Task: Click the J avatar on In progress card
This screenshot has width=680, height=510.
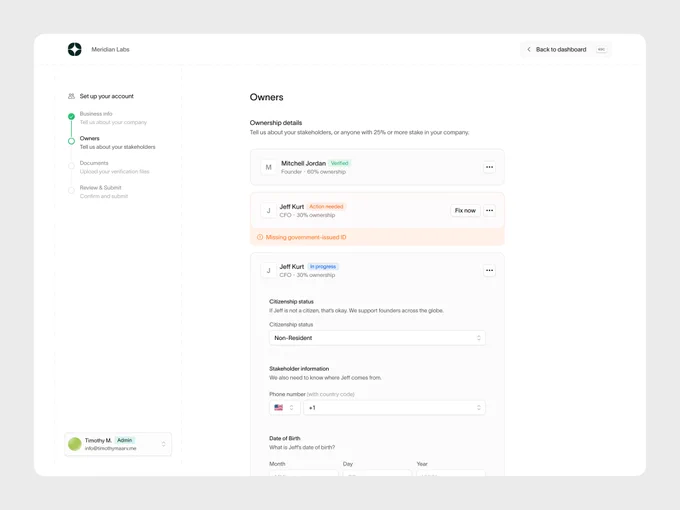Action: click(x=268, y=271)
